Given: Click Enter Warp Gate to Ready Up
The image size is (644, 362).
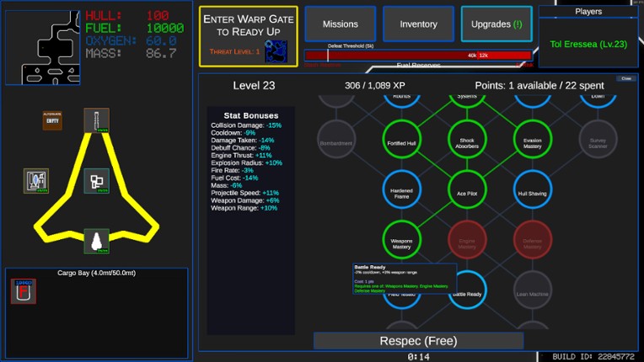Looking at the screenshot, I should point(249,36).
